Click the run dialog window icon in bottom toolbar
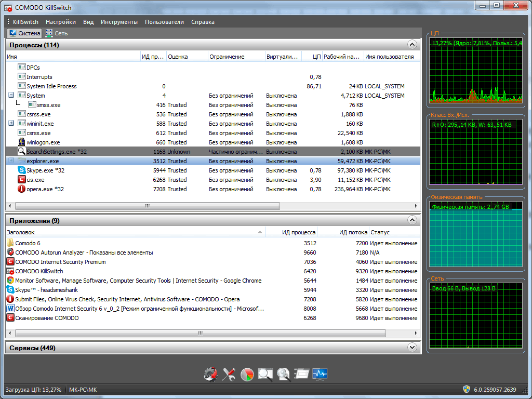The width and height of the screenshot is (532, 399). click(x=301, y=374)
